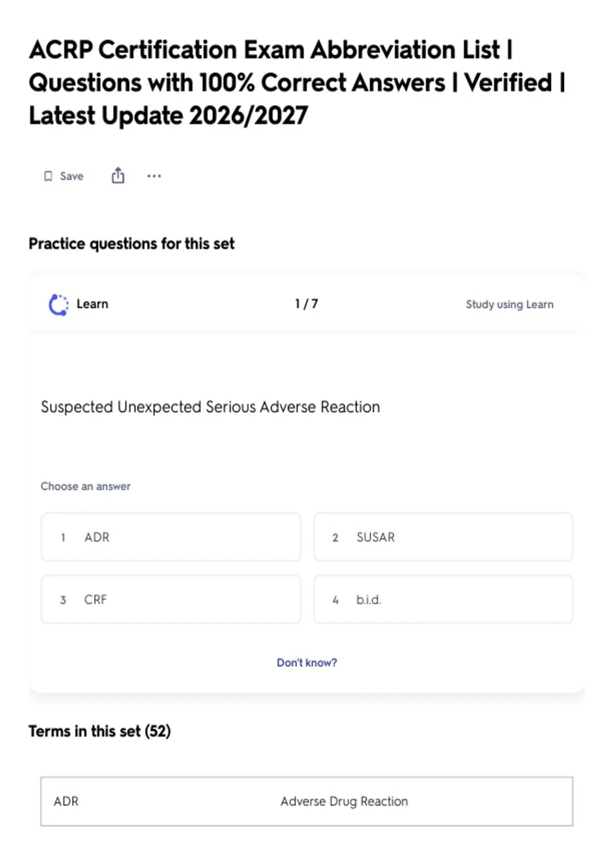Click the bookmark Save icon
Viewport: 613px width, 868px height.
click(48, 176)
